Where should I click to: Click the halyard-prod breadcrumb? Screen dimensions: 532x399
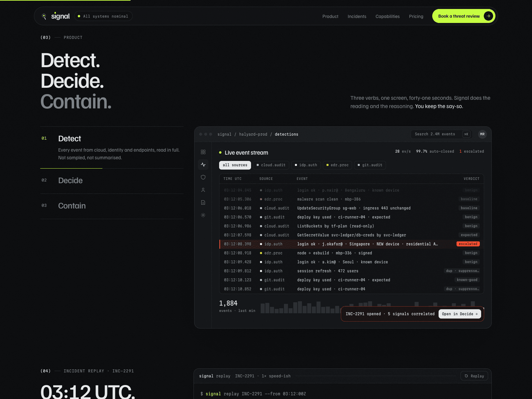(253, 134)
